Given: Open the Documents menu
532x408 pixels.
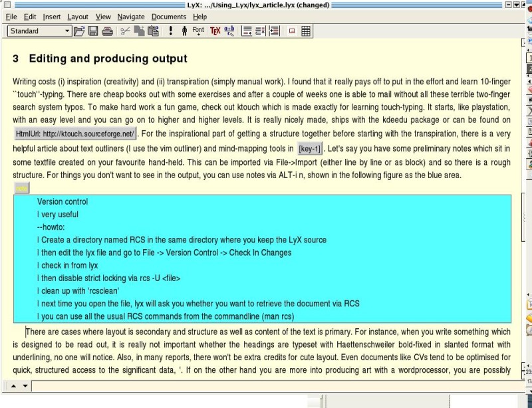Looking at the screenshot, I should click(168, 17).
